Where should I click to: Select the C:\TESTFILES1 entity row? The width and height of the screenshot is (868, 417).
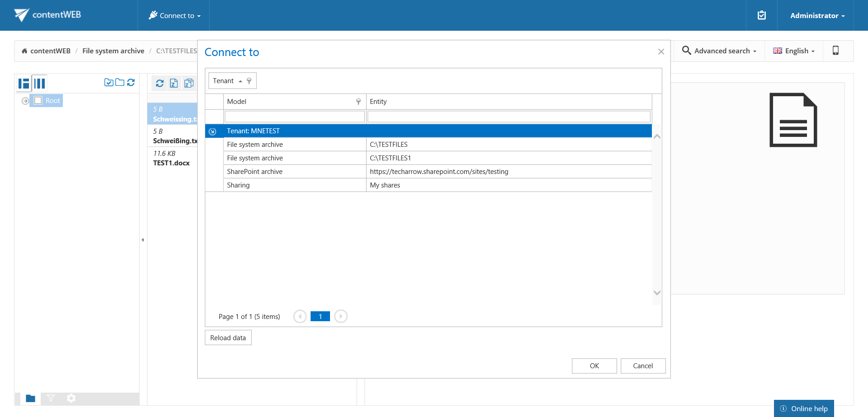pyautogui.click(x=509, y=158)
